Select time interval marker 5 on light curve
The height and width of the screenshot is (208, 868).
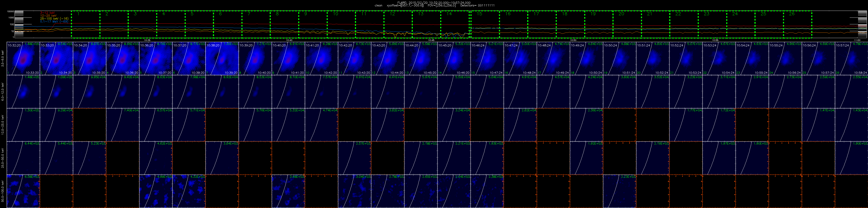click(192, 14)
